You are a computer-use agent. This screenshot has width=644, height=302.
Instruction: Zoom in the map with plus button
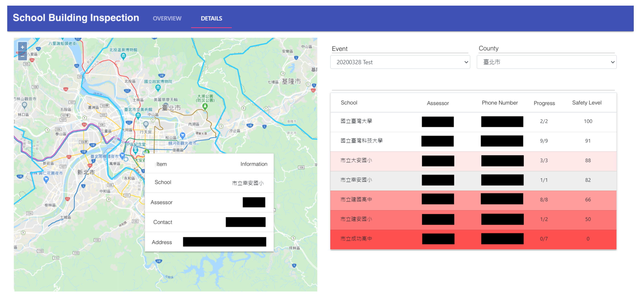point(22,47)
